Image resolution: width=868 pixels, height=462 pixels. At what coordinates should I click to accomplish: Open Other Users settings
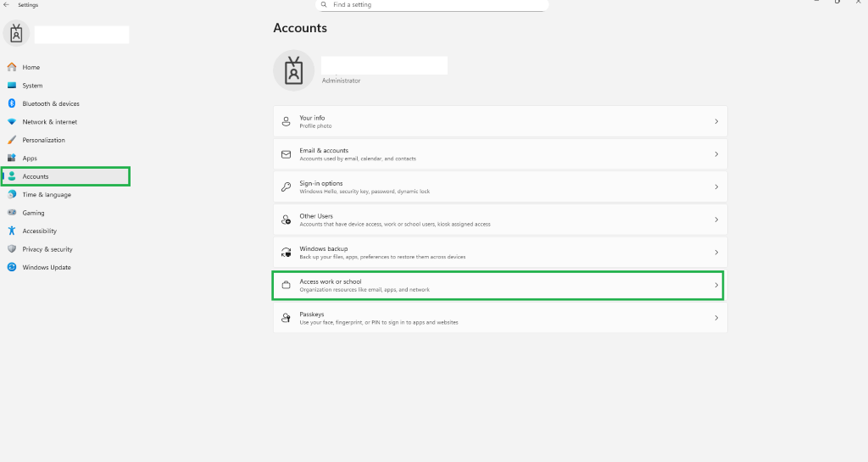(500, 220)
